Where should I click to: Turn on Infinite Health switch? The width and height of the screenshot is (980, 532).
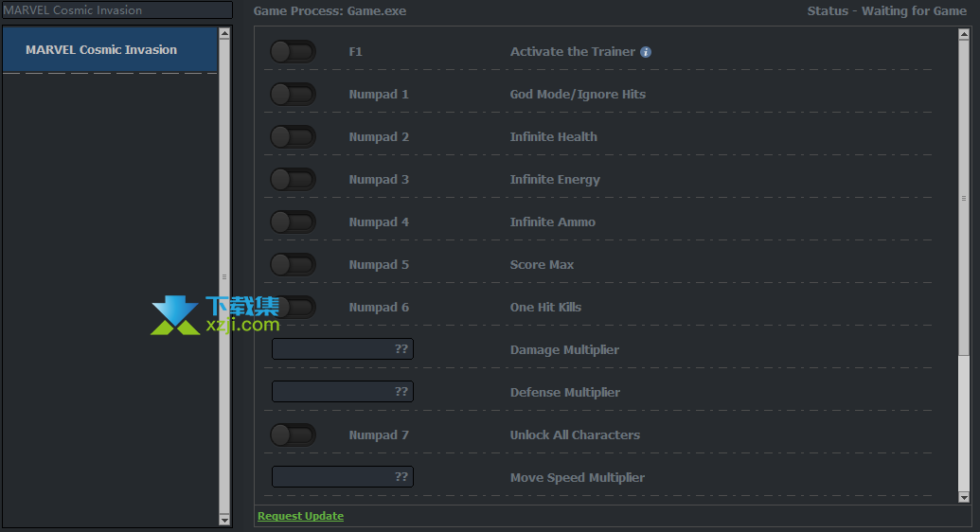[x=293, y=137]
